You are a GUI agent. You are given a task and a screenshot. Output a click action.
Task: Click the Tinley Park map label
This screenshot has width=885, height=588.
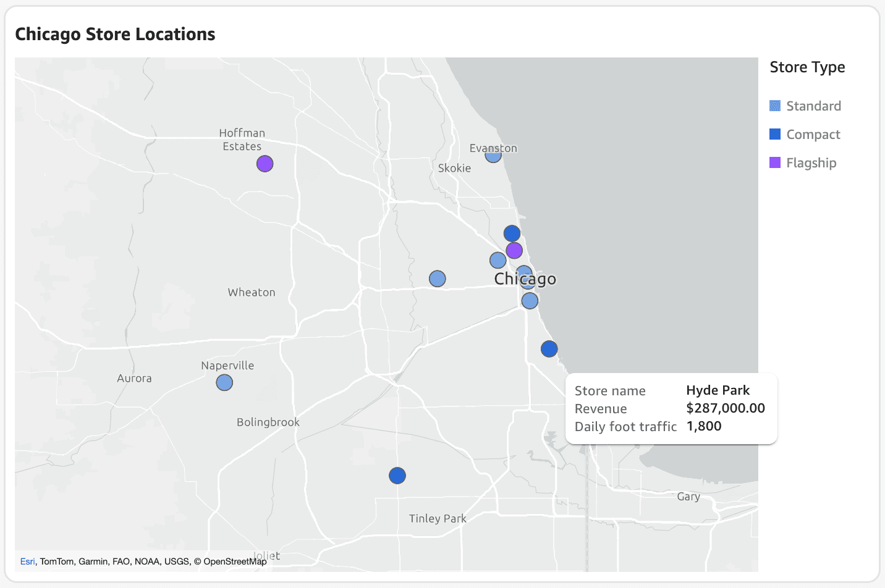click(x=438, y=519)
